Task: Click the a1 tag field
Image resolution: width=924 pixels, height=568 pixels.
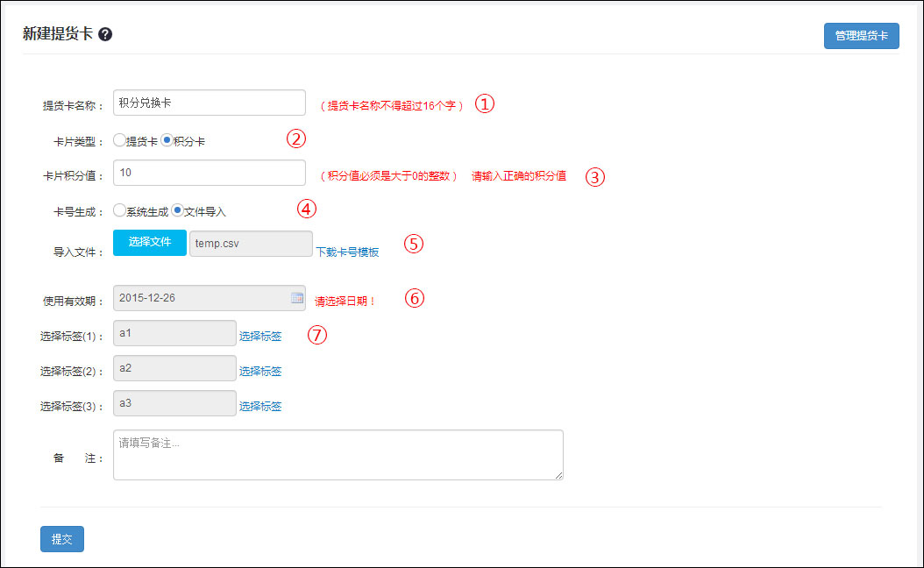Action: (x=174, y=333)
